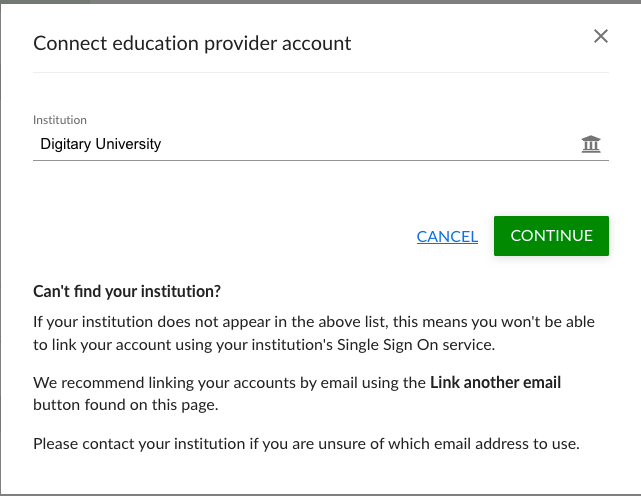Focus the Institution input field

click(x=300, y=144)
